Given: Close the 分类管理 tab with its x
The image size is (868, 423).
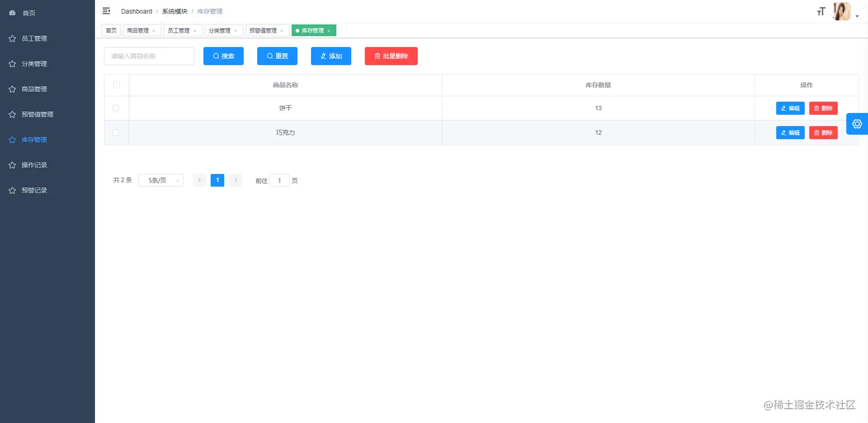Looking at the screenshot, I should tap(235, 31).
